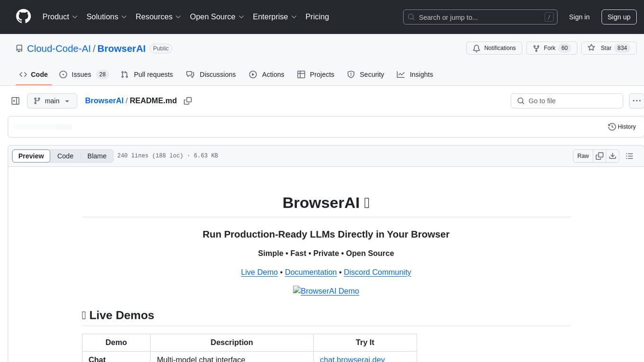Open the more file actions menu
Screen dimensions: 644x362
coord(636,101)
